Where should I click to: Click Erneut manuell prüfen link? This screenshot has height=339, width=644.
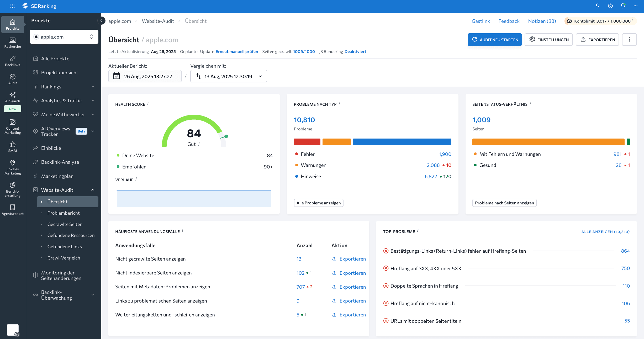click(x=237, y=51)
